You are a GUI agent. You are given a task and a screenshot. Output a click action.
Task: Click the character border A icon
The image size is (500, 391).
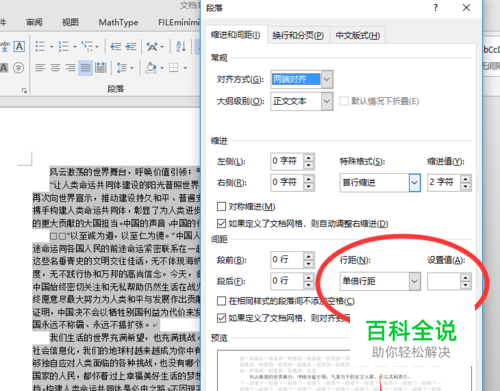click(19, 46)
